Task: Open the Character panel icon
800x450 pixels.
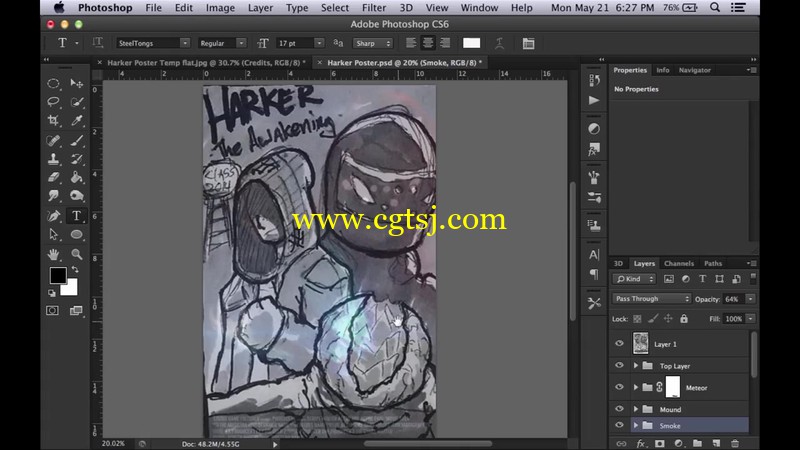Action: (594, 255)
